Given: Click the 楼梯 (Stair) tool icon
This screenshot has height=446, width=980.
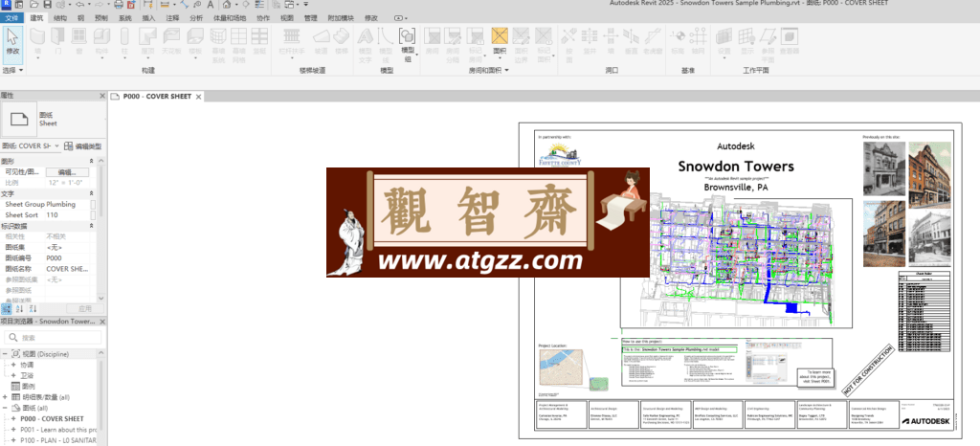Looking at the screenshot, I should pos(342,36).
